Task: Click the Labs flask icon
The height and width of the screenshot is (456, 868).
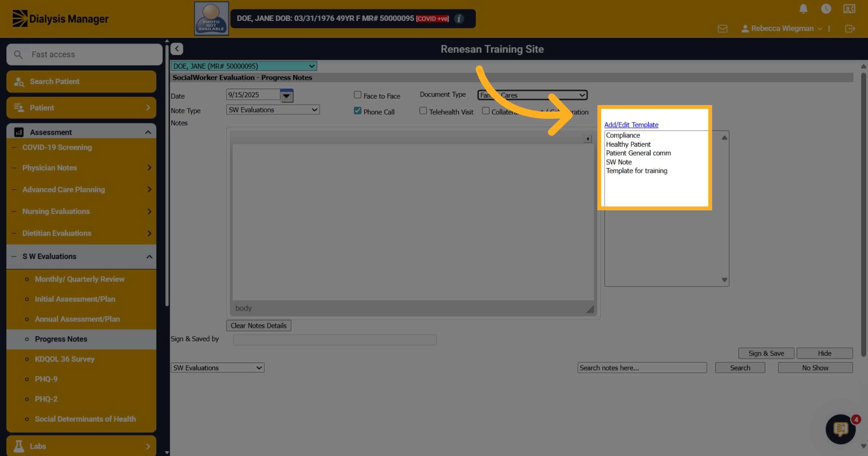Action: click(x=19, y=446)
